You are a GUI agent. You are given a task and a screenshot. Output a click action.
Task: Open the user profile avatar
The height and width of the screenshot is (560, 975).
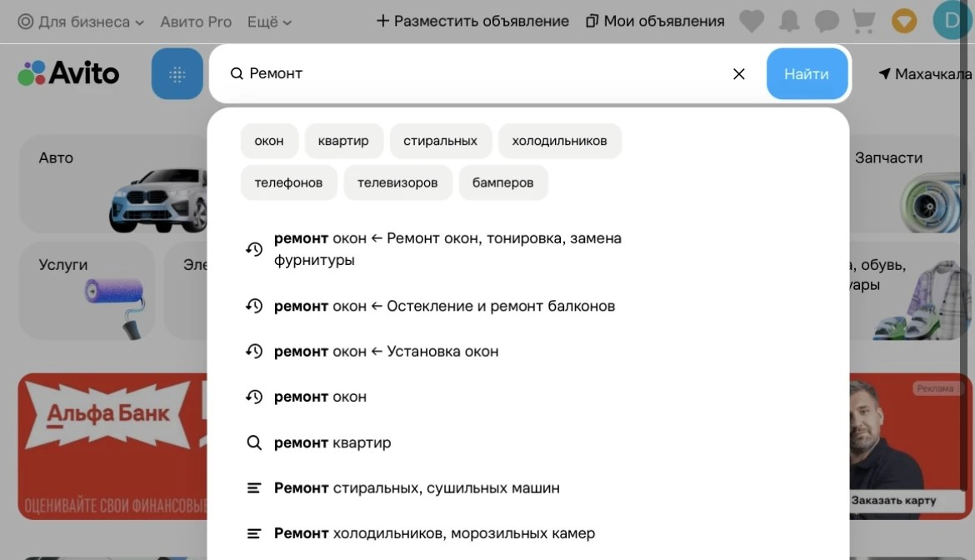point(952,21)
